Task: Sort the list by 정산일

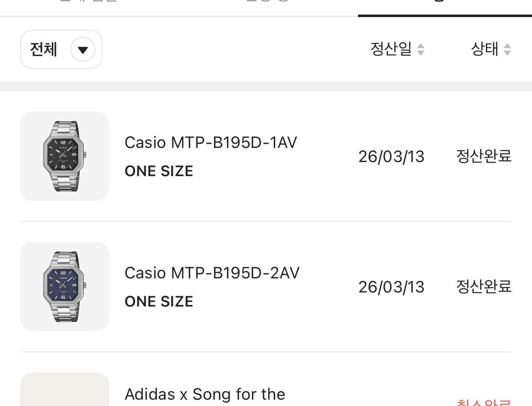Action: [390, 49]
